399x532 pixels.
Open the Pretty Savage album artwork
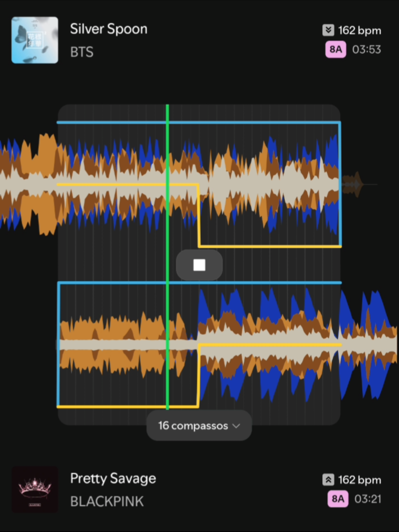tap(35, 489)
